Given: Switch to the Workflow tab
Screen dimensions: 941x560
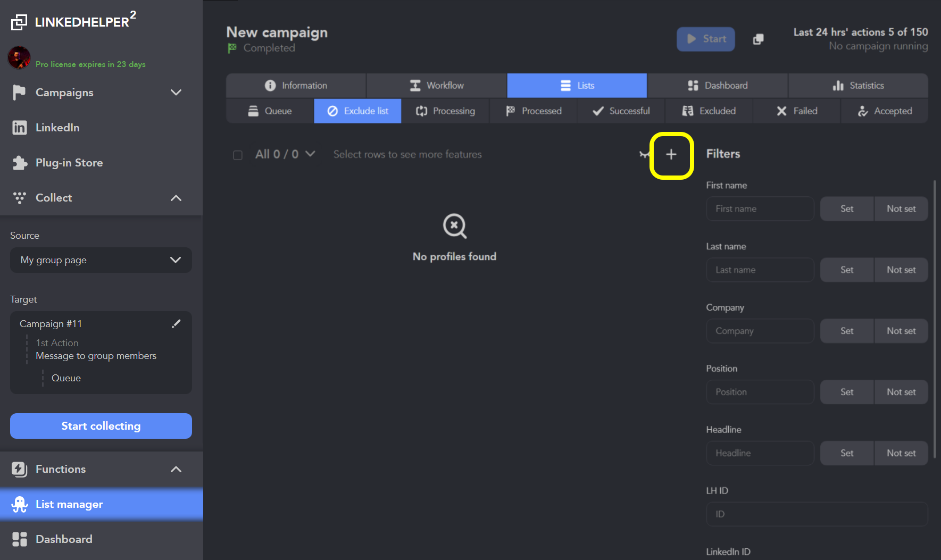Looking at the screenshot, I should click(x=437, y=86).
